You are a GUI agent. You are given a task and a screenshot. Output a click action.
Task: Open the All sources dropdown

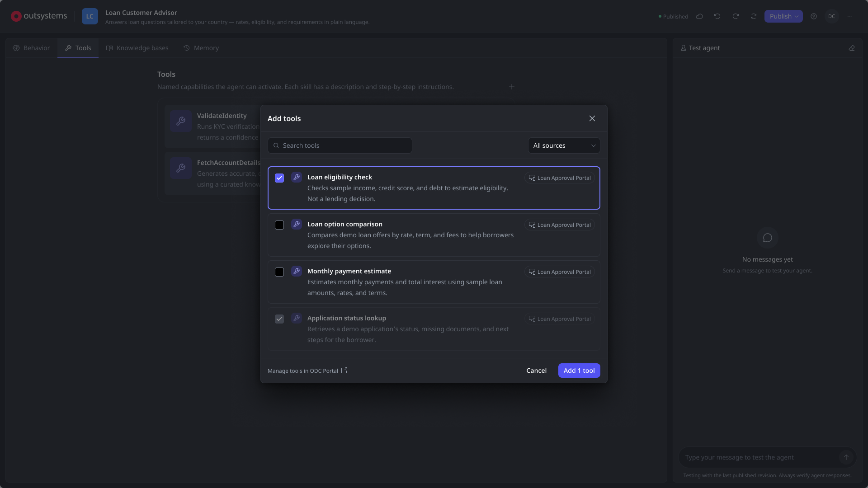564,145
